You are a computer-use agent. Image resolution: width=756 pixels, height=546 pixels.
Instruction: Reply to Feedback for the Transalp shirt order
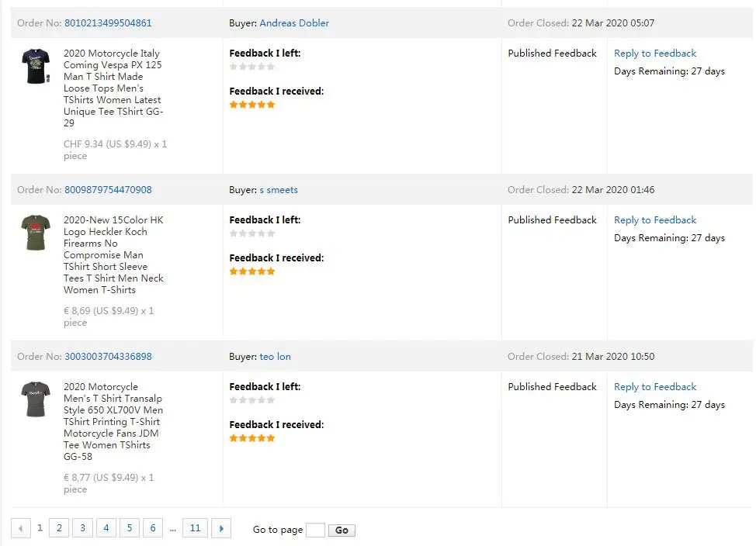655,387
